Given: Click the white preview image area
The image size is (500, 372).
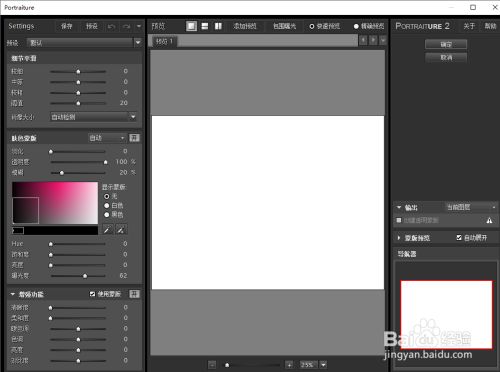Looking at the screenshot, I should [x=268, y=202].
